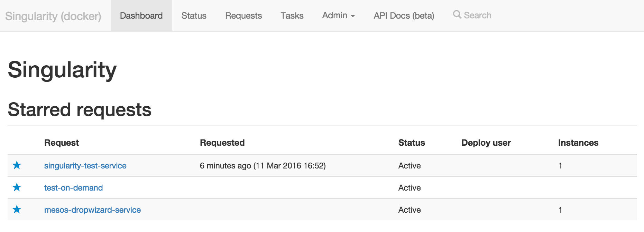
Task: Open singularity-test-service request details
Action: (x=85, y=166)
